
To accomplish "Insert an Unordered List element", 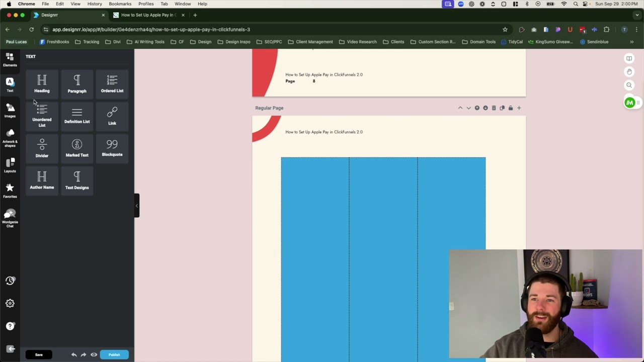I will pyautogui.click(x=42, y=116).
